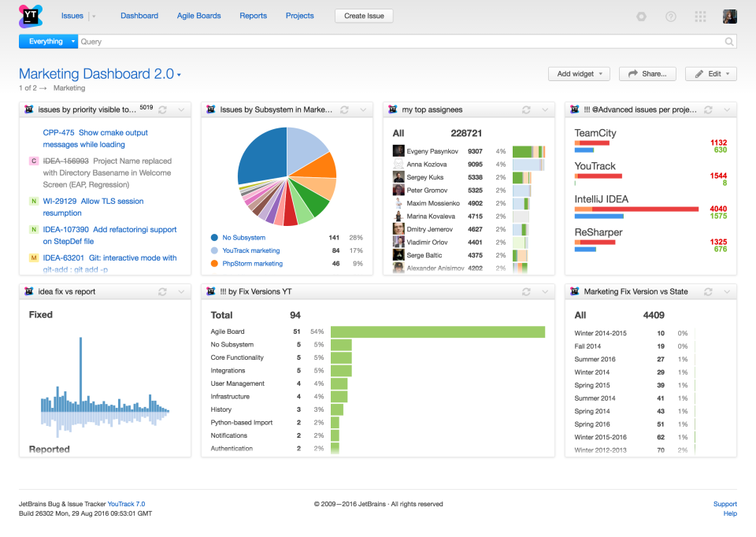This screenshot has width=756, height=537.
Task: Click the Agile Board green bar
Action: (438, 331)
